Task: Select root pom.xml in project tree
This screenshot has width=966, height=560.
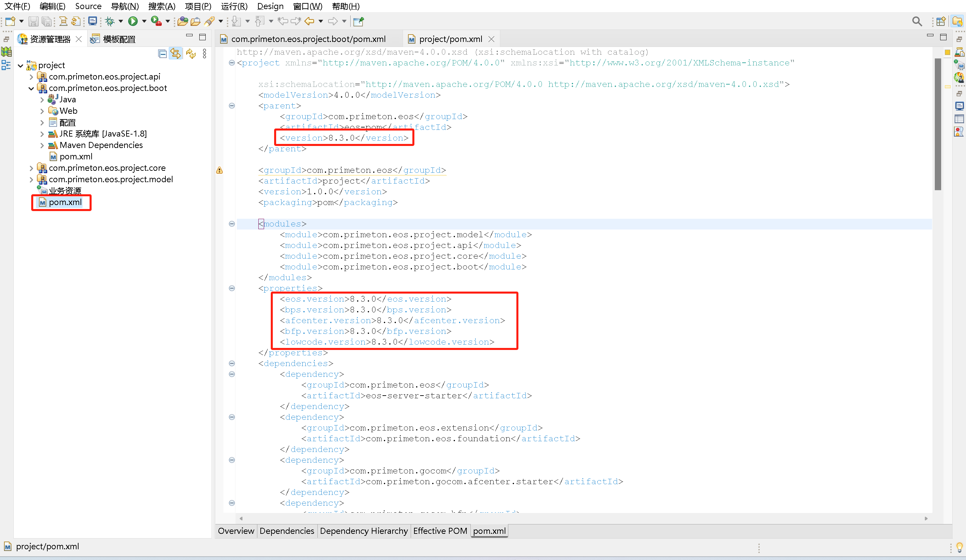Action: pos(65,202)
